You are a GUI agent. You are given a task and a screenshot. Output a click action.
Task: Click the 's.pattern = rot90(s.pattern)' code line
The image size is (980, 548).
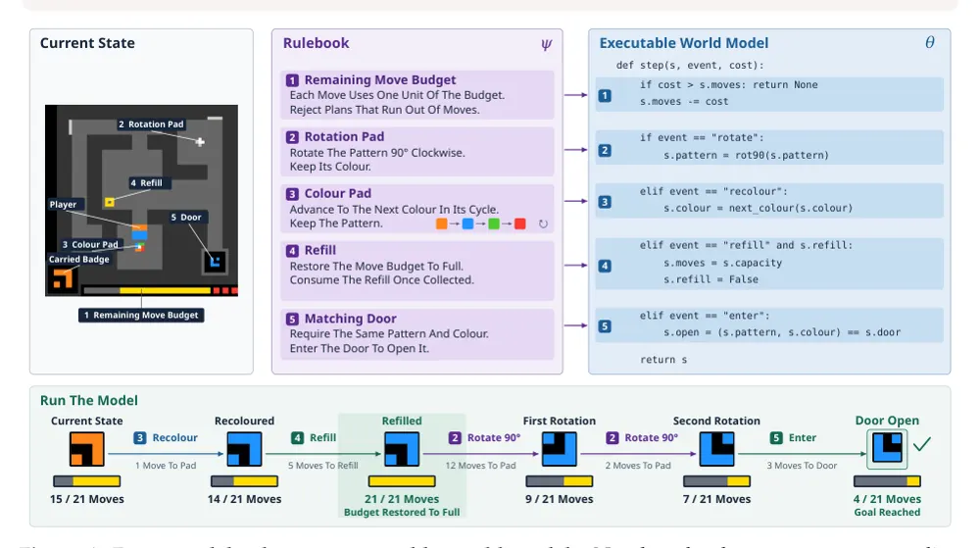[746, 156]
